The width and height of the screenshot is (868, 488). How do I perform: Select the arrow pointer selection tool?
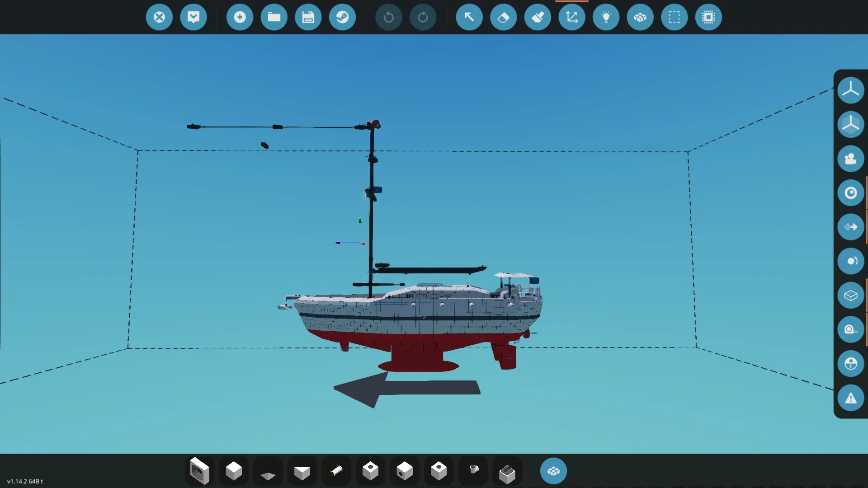click(469, 17)
